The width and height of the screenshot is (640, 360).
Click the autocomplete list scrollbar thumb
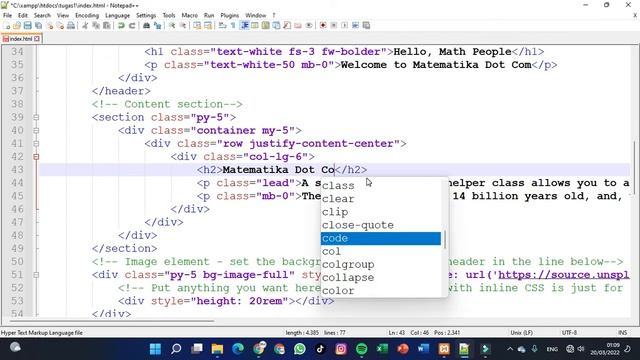tap(444, 239)
